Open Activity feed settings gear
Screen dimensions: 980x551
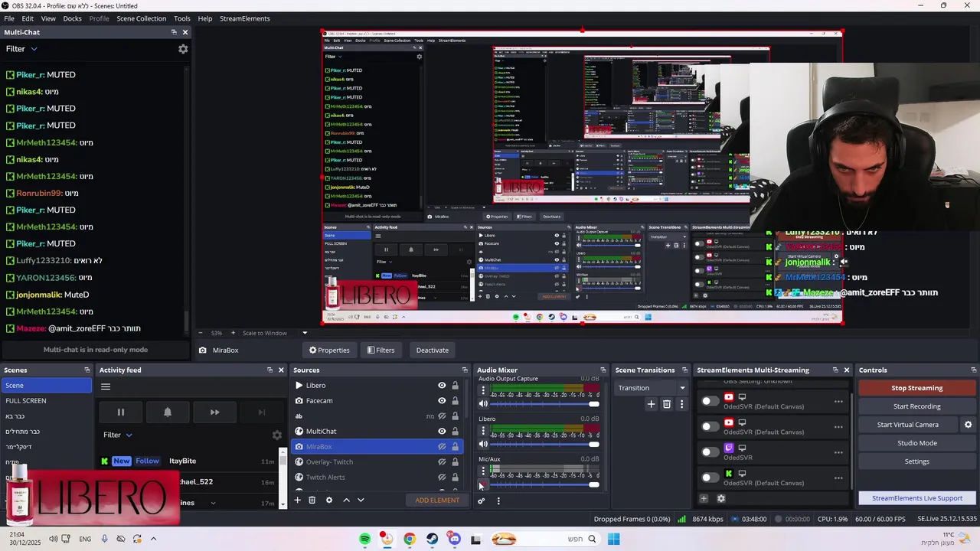(277, 435)
